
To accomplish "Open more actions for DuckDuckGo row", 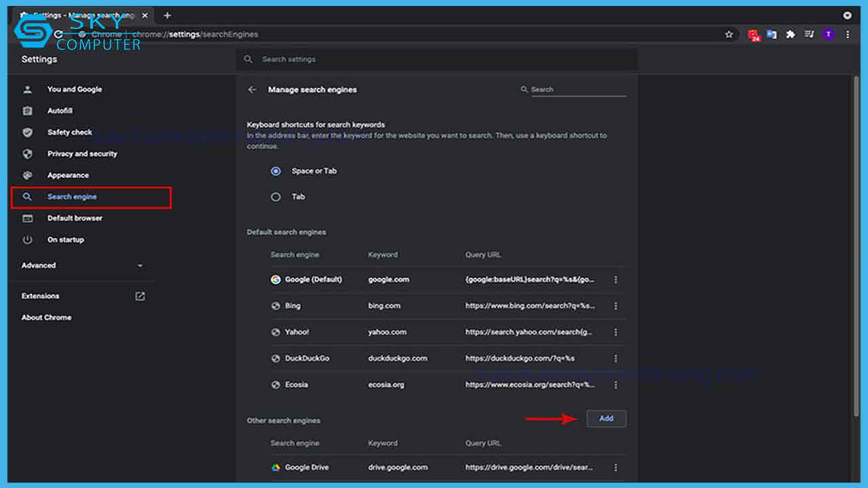I will [x=616, y=359].
